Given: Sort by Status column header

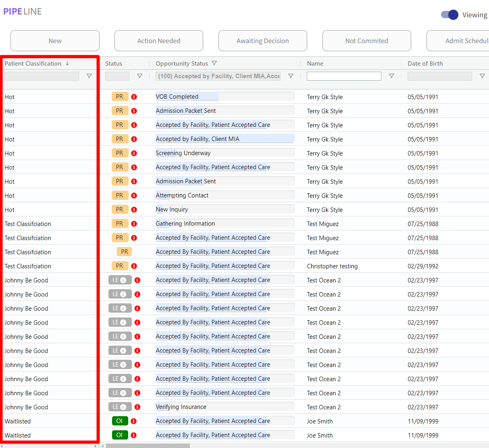Looking at the screenshot, I should tap(114, 64).
